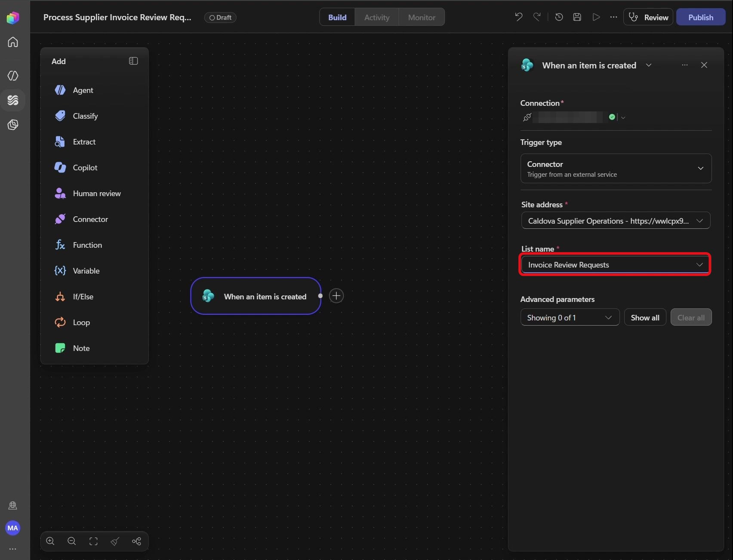This screenshot has width=733, height=560.
Task: Open the Trigger type Connector dropdown
Action: 616,169
